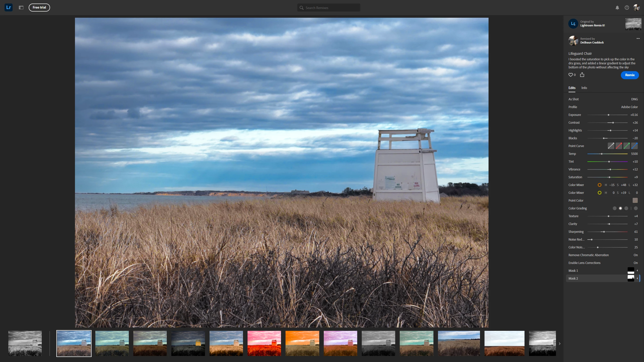Open the three-dots more options menu

(x=638, y=38)
